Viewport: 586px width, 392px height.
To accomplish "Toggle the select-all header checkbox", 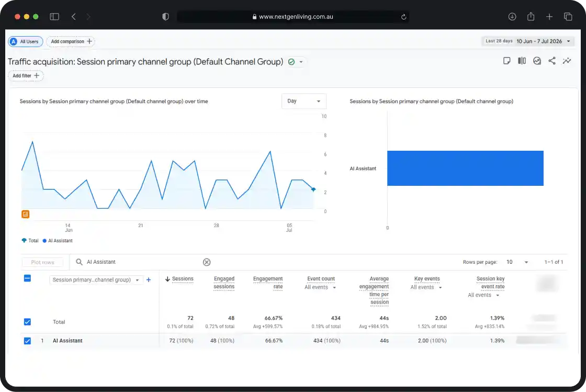I will click(27, 278).
